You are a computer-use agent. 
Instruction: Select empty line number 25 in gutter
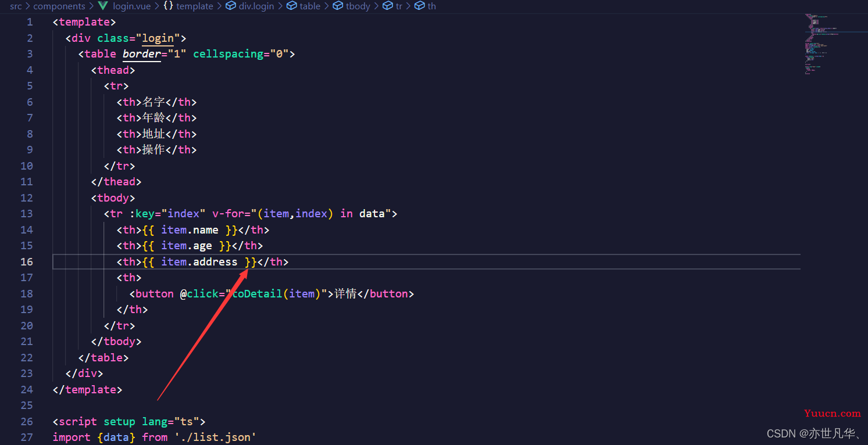[27, 405]
